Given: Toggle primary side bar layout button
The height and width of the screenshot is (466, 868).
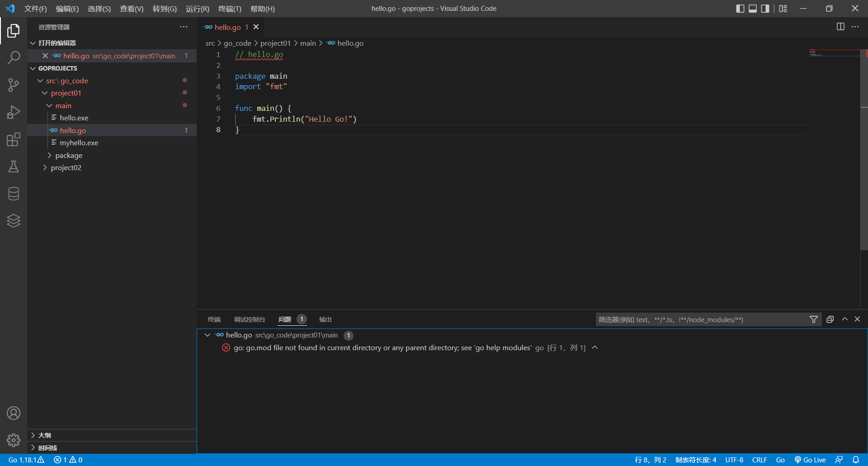Looking at the screenshot, I should [740, 9].
